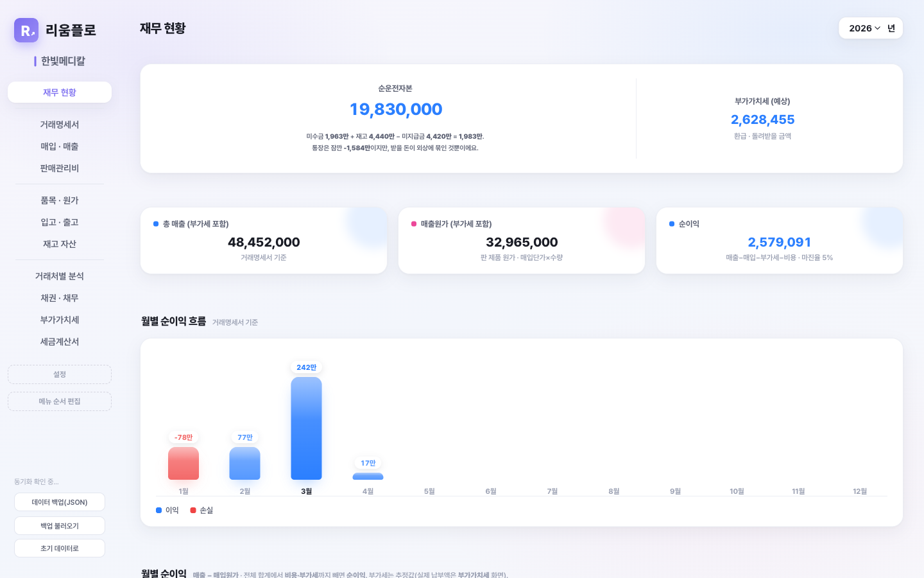
Task: Click the 순이익 summary card
Action: point(780,241)
